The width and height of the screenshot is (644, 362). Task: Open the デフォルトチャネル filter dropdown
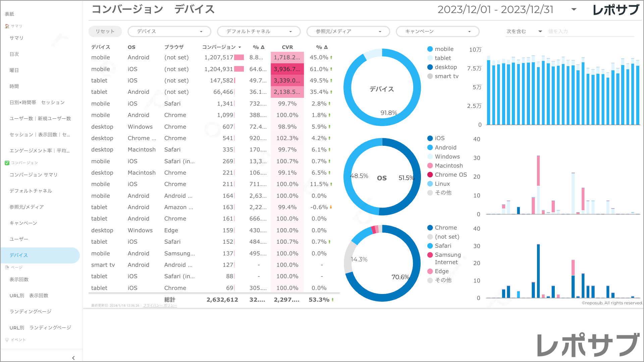coord(259,32)
